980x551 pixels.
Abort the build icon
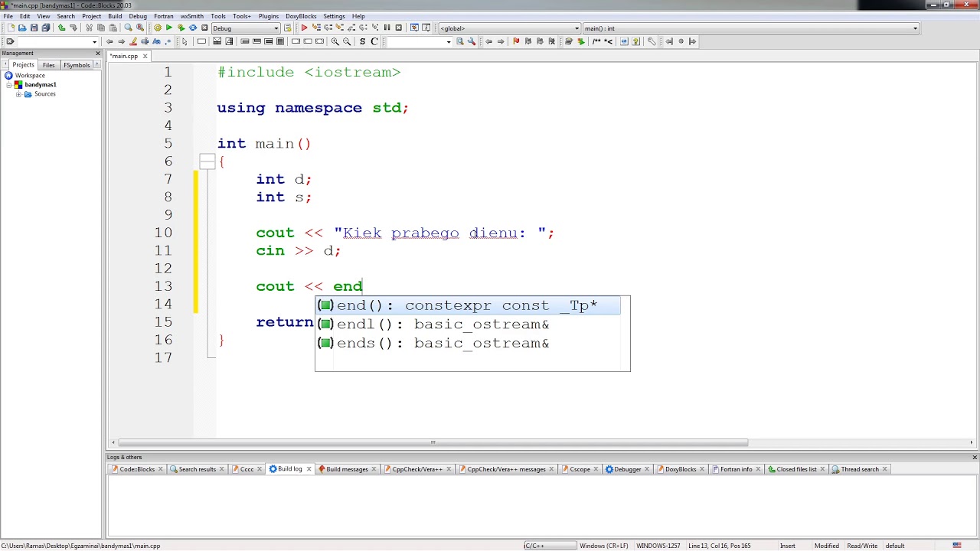pyautogui.click(x=204, y=28)
